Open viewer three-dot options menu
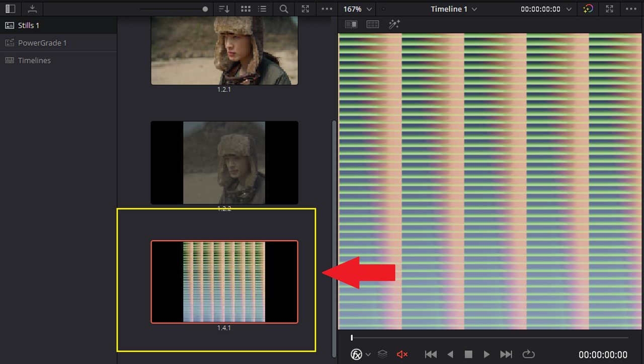 [x=631, y=9]
